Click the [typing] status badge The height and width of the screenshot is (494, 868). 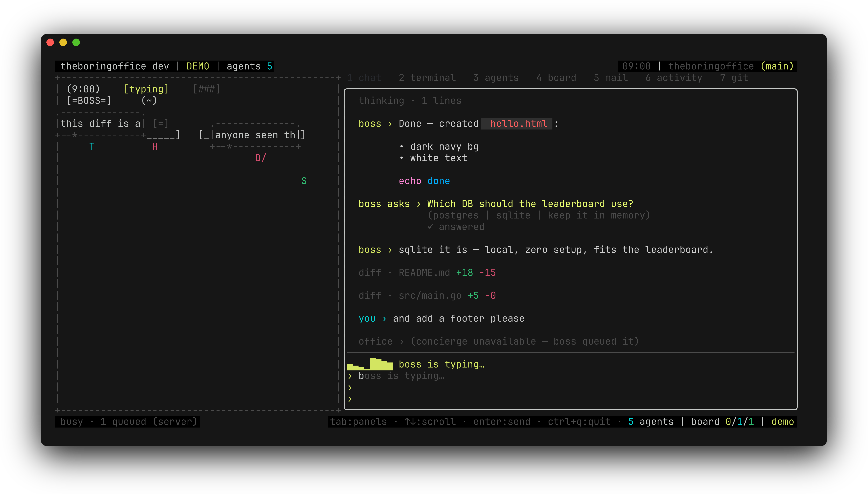point(146,89)
